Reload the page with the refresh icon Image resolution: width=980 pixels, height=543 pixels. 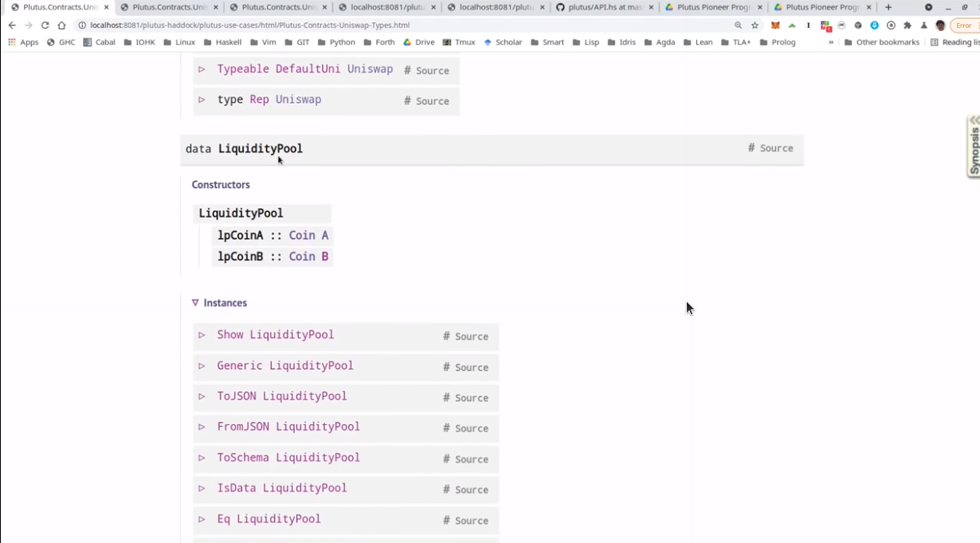(x=45, y=26)
